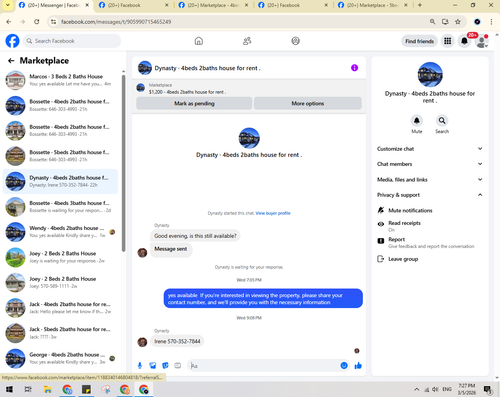Image resolution: width=500 pixels, height=397 pixels.
Task: Open the Friends icon in top navigation
Action: coord(247,41)
